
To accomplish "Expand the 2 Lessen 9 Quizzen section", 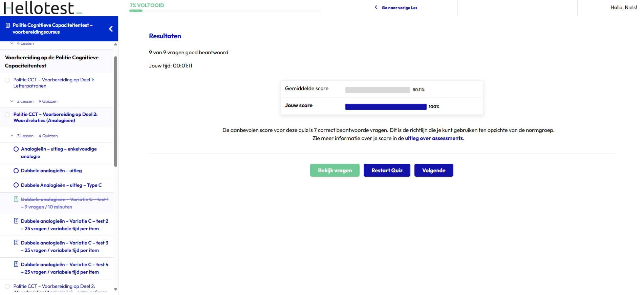I will pos(12,101).
